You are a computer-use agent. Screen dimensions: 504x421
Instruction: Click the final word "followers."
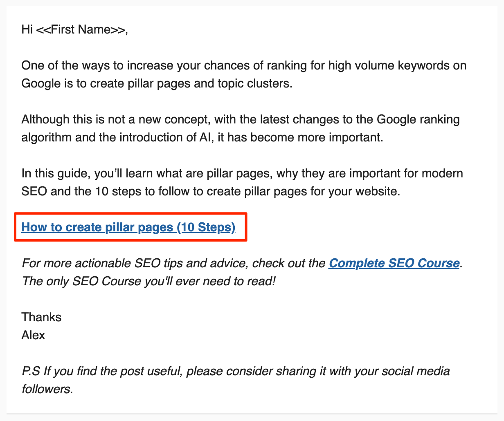(47, 389)
